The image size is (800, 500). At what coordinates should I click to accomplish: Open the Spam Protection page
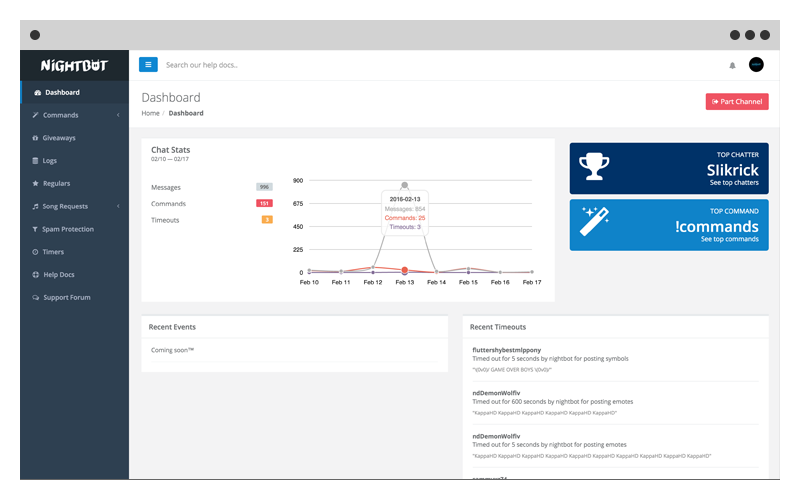click(x=68, y=229)
